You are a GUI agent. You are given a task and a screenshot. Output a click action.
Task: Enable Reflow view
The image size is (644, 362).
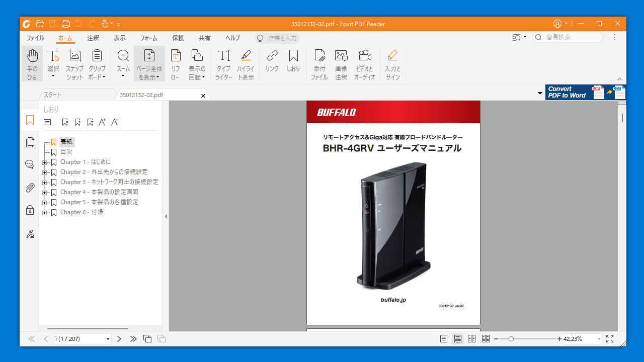click(x=176, y=64)
